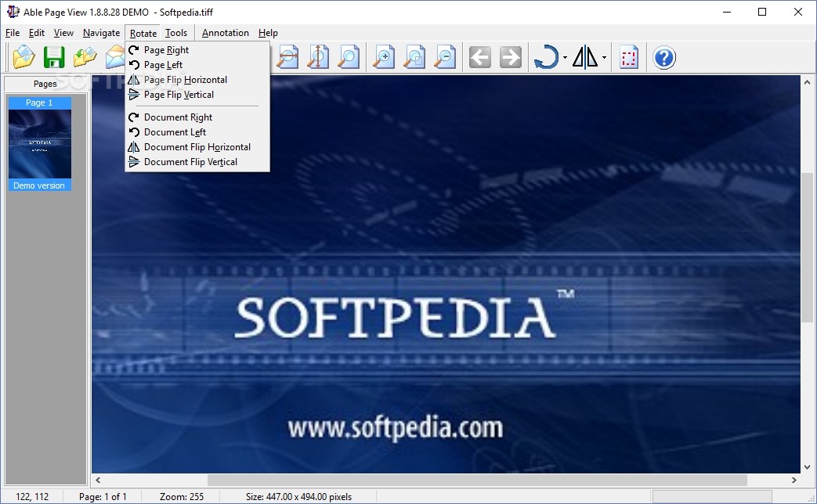This screenshot has width=817, height=504.
Task: Maximize the Able Page View window
Action: 762,12
